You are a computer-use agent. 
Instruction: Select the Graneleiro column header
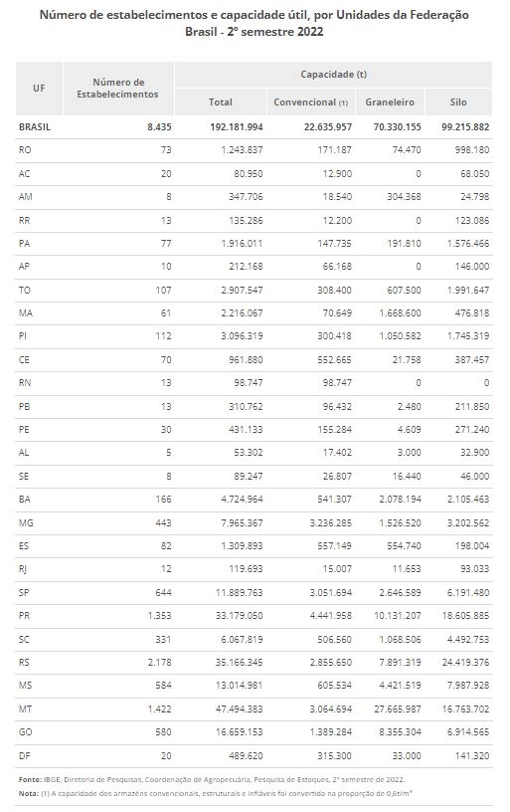(390, 102)
